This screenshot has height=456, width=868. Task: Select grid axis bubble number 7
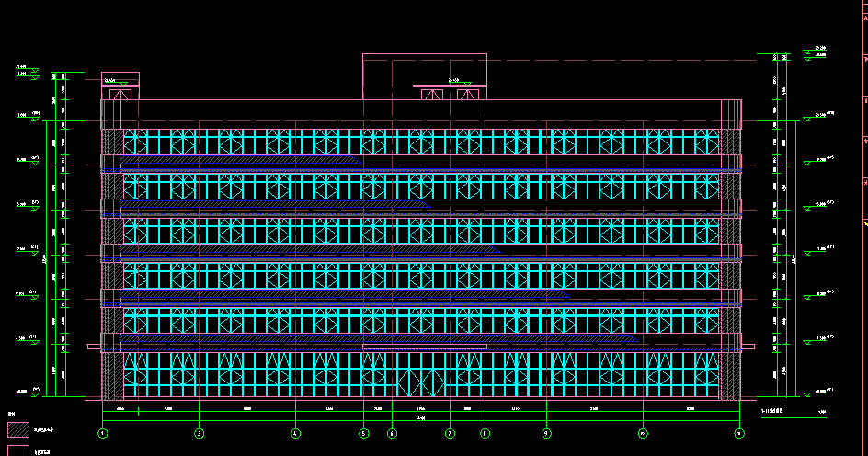click(450, 432)
